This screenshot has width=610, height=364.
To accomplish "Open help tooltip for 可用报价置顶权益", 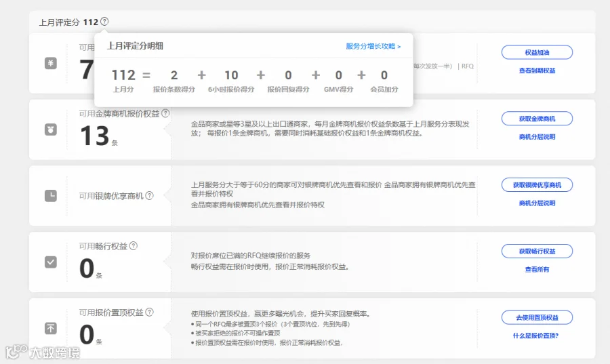I will point(149,312).
